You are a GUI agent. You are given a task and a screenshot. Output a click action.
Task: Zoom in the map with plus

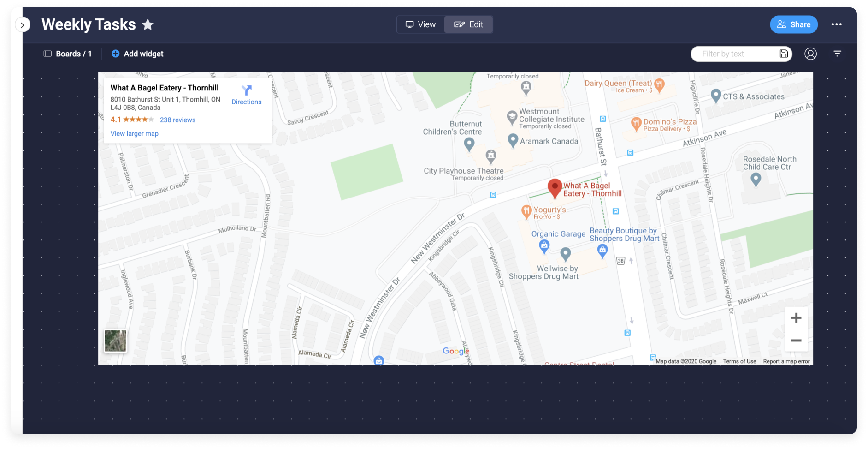point(796,318)
